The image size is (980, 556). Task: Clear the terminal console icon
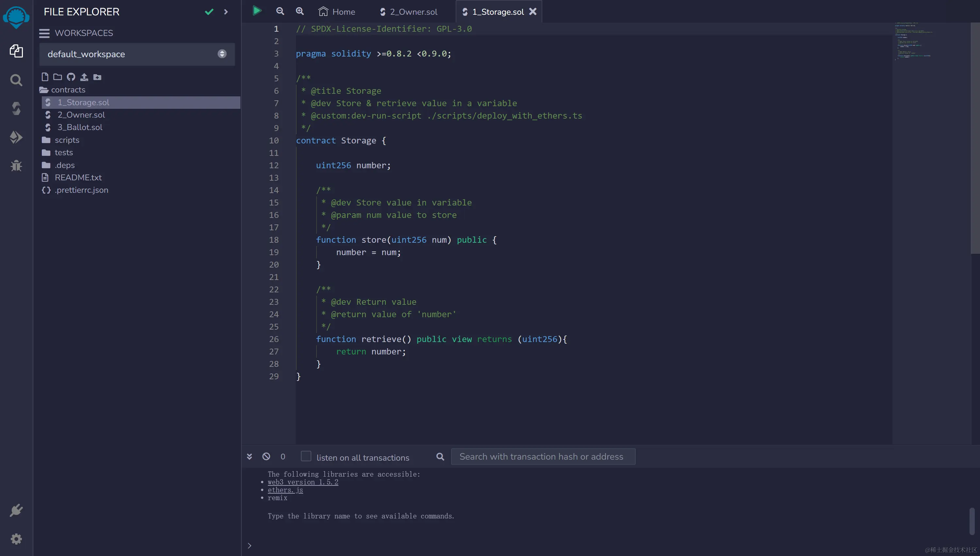point(266,456)
